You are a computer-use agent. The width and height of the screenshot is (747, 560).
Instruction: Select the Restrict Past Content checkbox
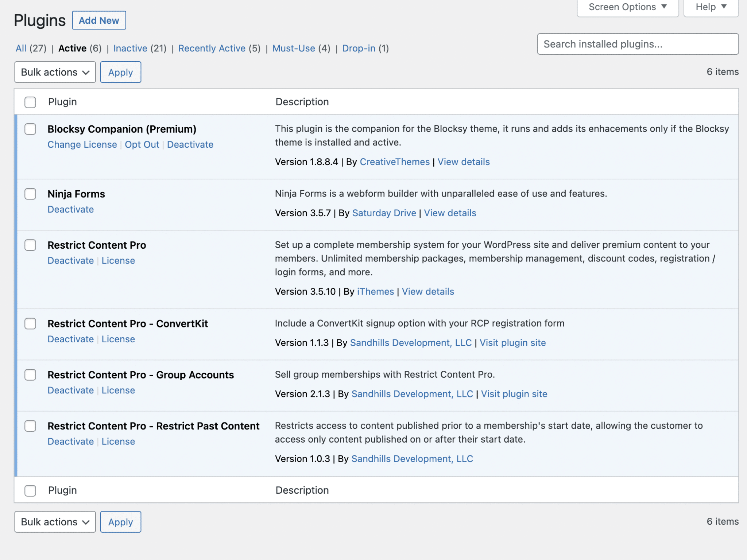coord(30,426)
